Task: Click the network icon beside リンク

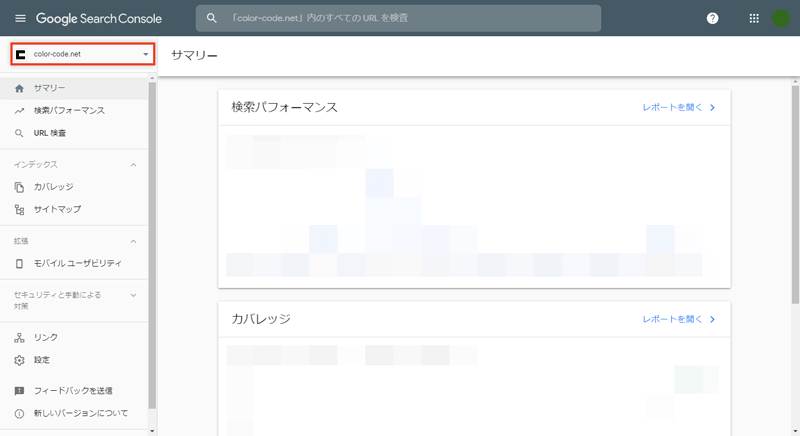Action: [19, 338]
